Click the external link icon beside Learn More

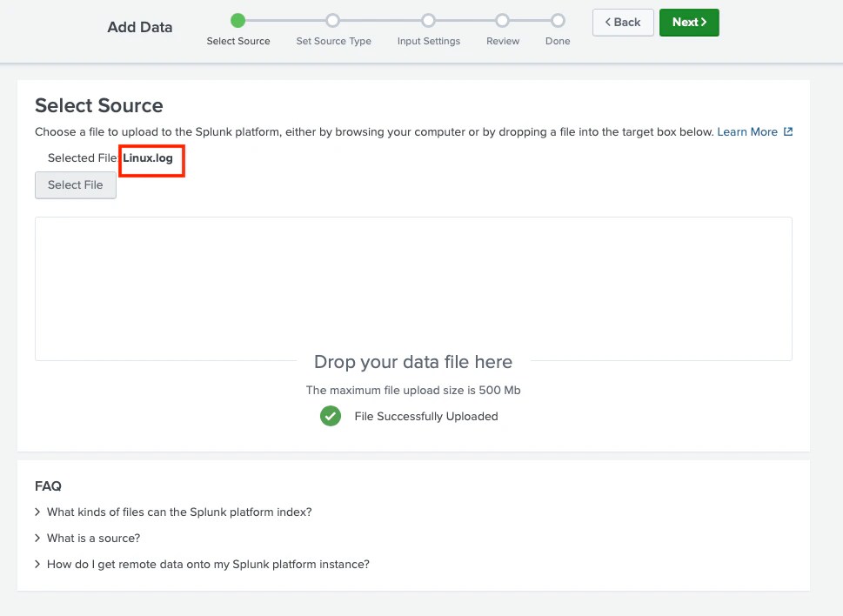tap(788, 131)
